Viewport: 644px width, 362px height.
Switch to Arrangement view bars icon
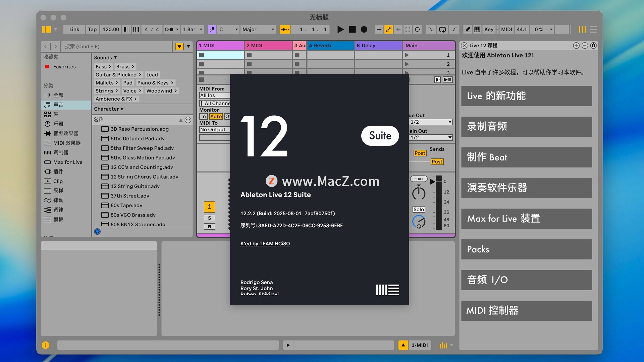(582, 29)
